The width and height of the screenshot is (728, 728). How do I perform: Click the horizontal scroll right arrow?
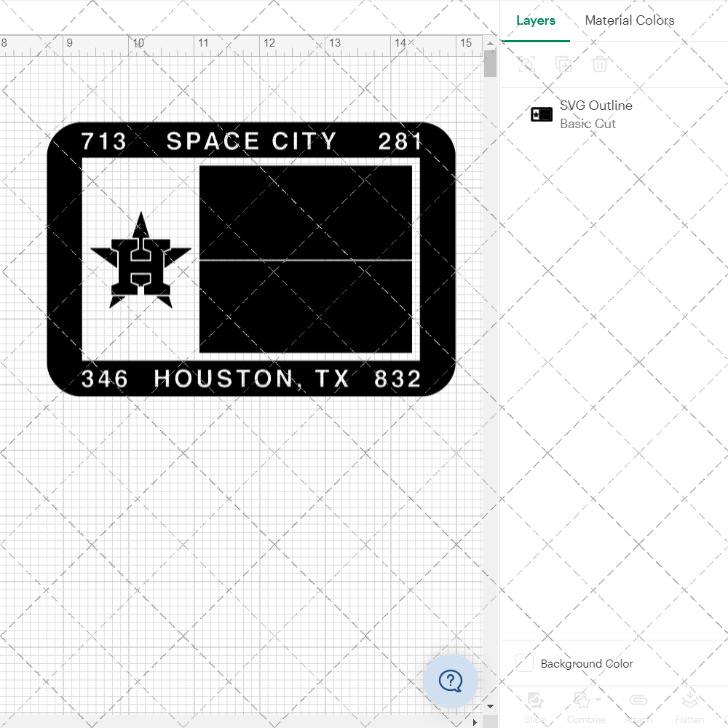pyautogui.click(x=475, y=722)
